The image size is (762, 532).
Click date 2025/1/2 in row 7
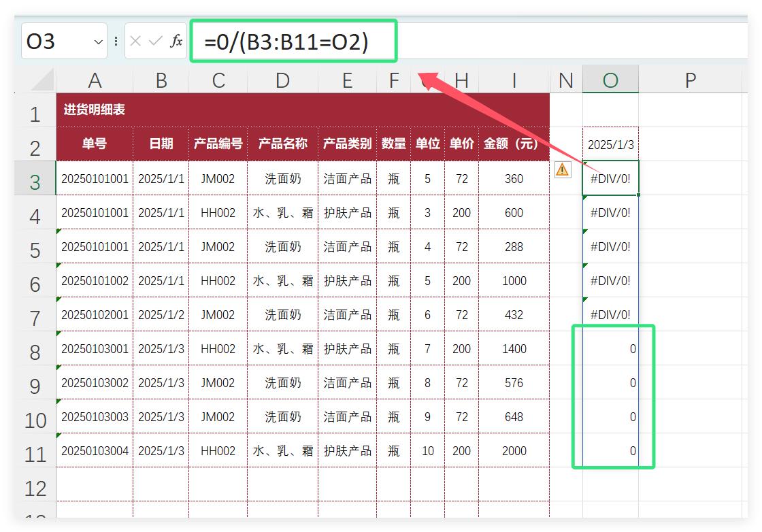pos(161,314)
